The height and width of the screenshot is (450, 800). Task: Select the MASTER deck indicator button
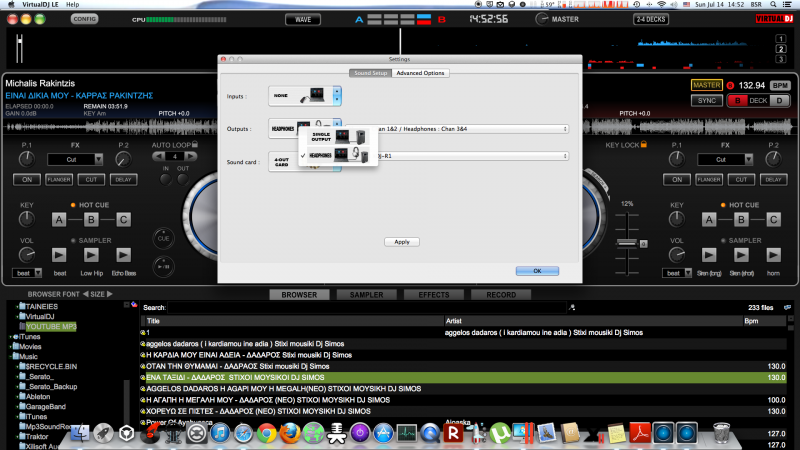tap(707, 85)
